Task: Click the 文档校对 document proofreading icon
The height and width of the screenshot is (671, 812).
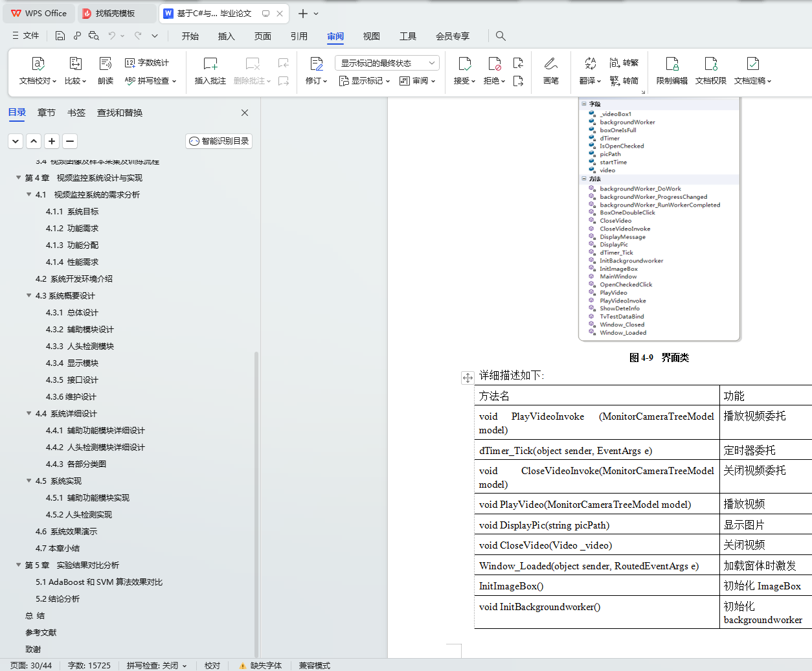Action: point(38,63)
